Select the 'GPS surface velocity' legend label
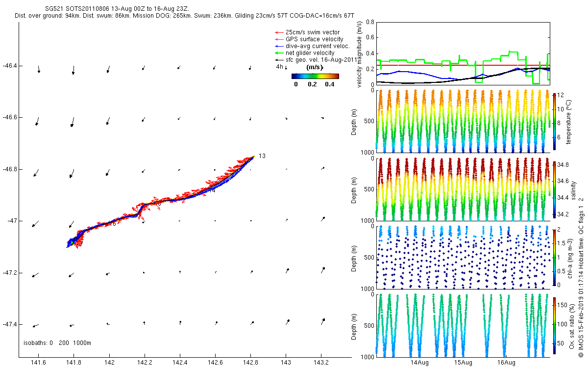Image resolution: width=588 pixels, height=368 pixels. 314,39
